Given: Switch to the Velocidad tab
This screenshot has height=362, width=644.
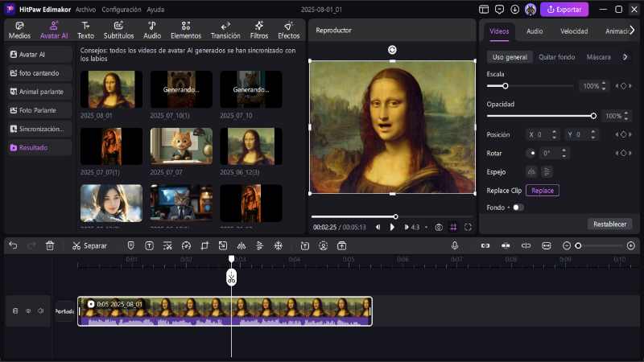Looking at the screenshot, I should tap(574, 31).
